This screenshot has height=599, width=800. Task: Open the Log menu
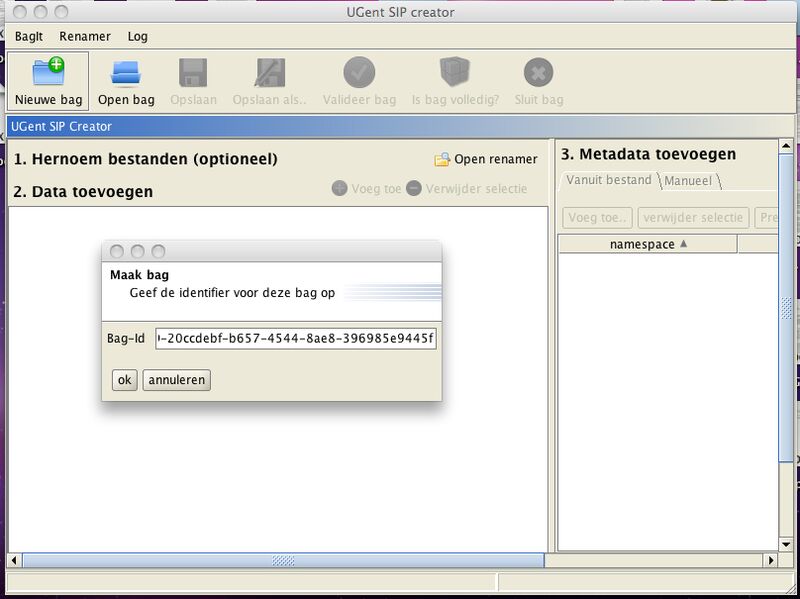click(138, 36)
